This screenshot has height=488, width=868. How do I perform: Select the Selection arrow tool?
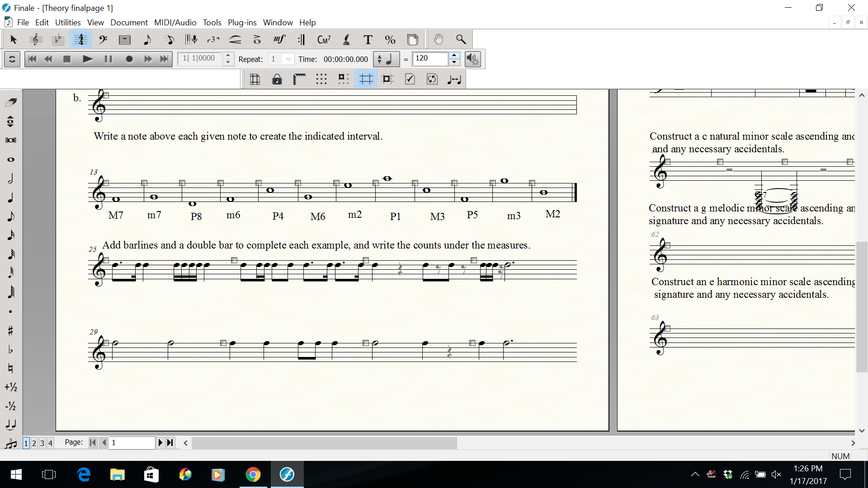click(13, 40)
